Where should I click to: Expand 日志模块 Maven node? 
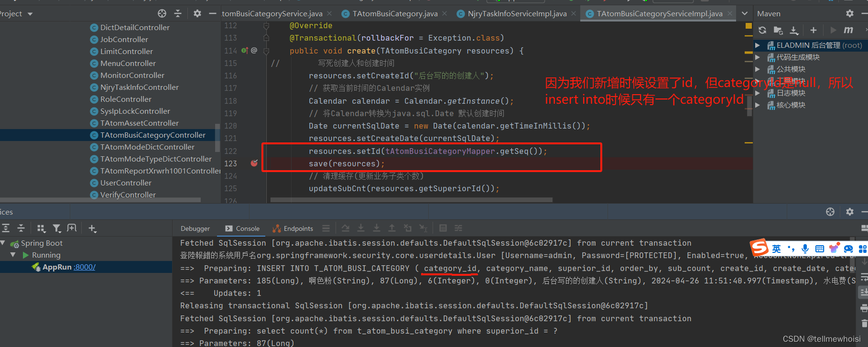tap(758, 93)
